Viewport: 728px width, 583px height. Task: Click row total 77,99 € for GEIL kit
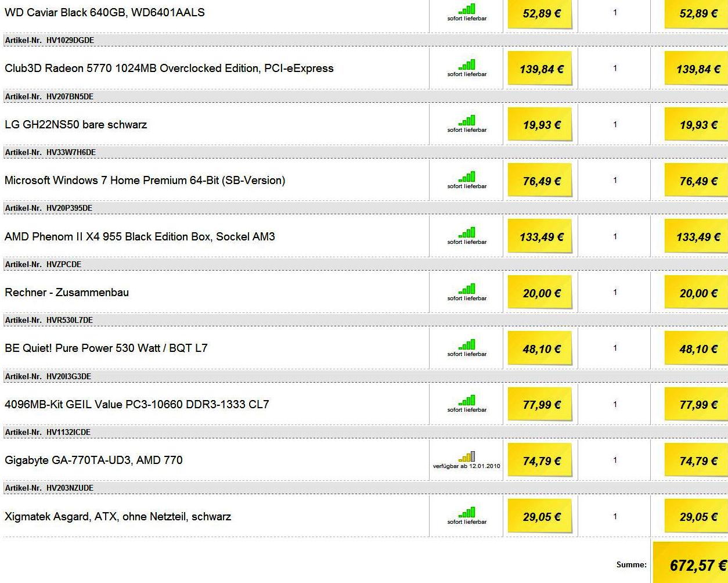point(697,404)
